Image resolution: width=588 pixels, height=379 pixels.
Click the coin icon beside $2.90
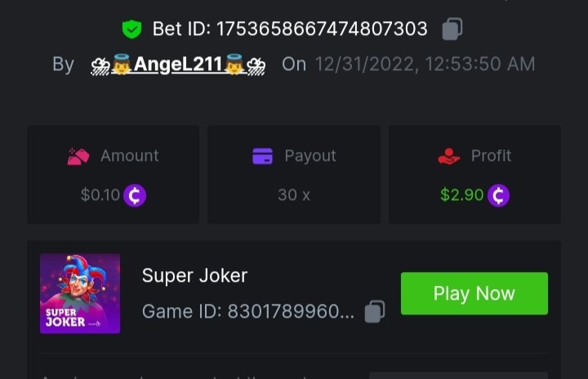click(498, 195)
